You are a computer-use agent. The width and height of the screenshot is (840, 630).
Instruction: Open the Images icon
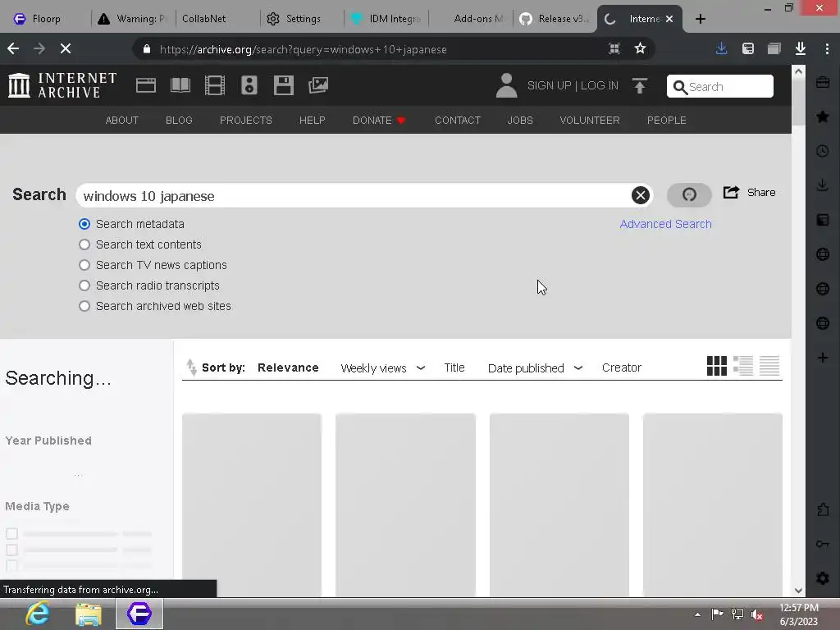click(x=318, y=85)
